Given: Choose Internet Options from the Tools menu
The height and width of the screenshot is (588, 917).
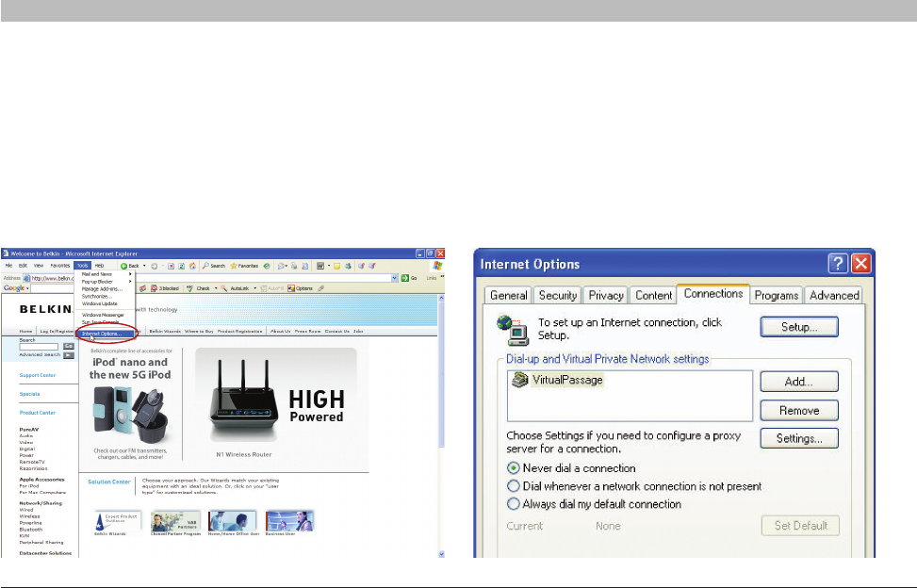Looking at the screenshot, I should [x=102, y=333].
